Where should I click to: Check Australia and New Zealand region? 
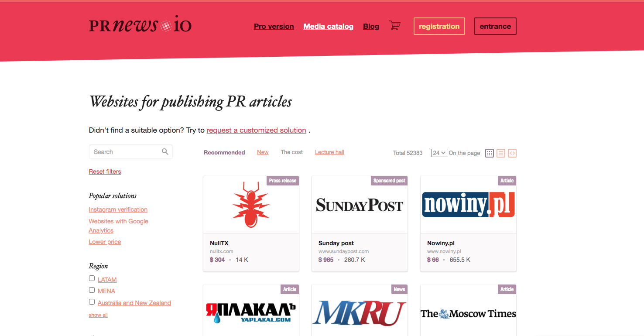tap(92, 301)
